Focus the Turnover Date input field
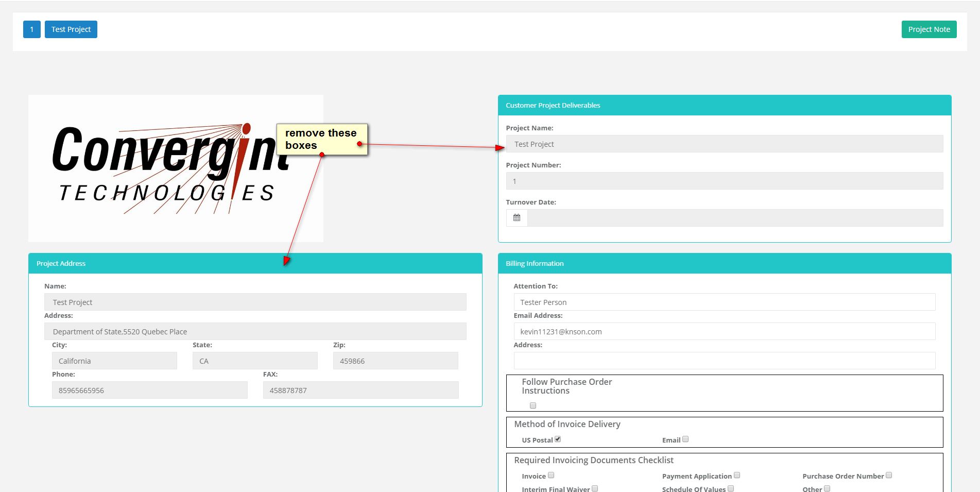This screenshot has height=492, width=980. 735,218
